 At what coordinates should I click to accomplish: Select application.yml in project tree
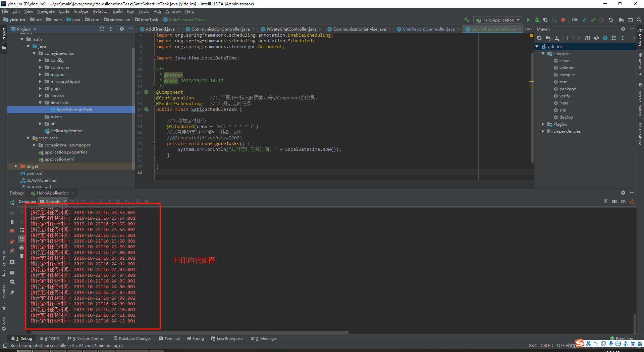tap(59, 159)
